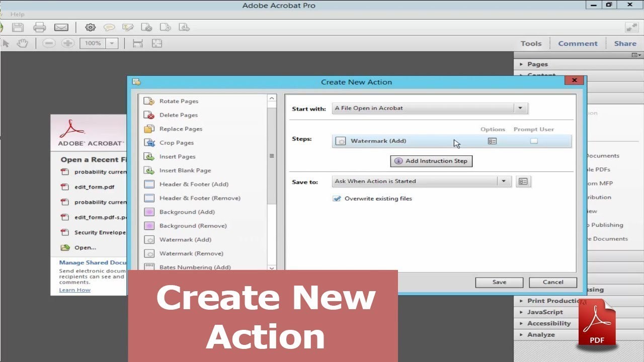Expand the Pages panel section

(x=537, y=64)
